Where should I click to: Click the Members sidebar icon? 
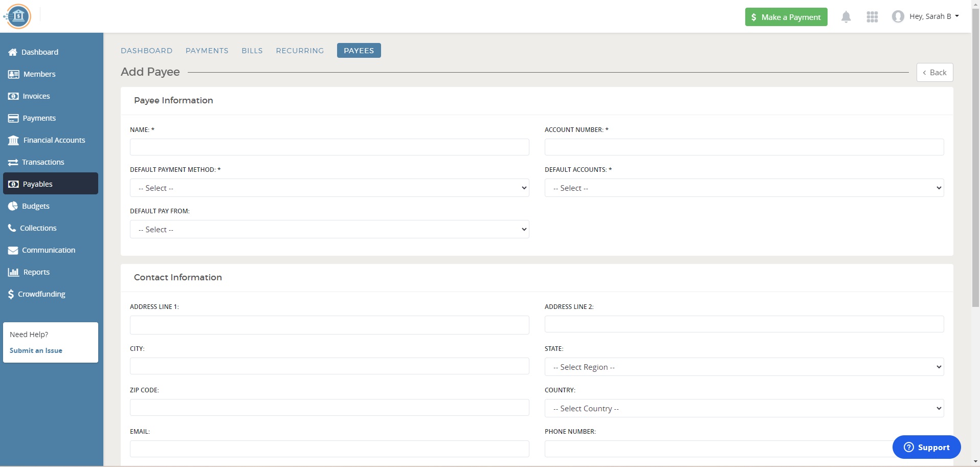tap(13, 74)
